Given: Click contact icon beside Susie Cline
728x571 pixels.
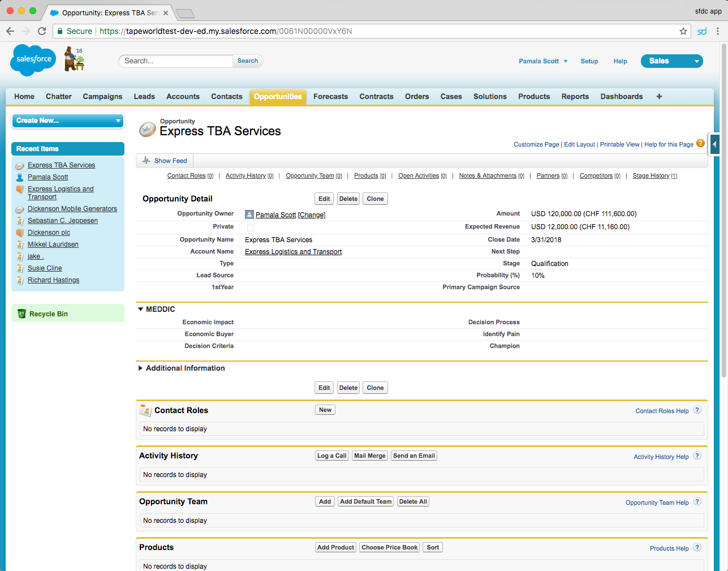Looking at the screenshot, I should (20, 268).
